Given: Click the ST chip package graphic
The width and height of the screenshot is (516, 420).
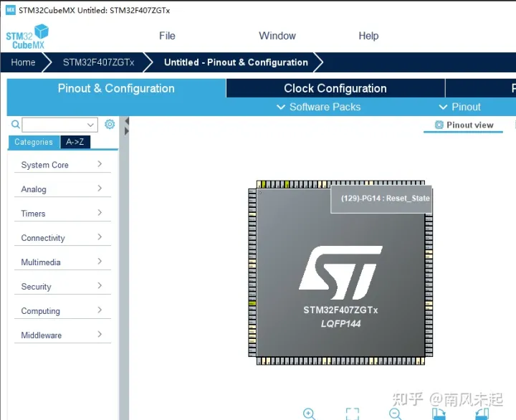Looking at the screenshot, I should tap(340, 274).
